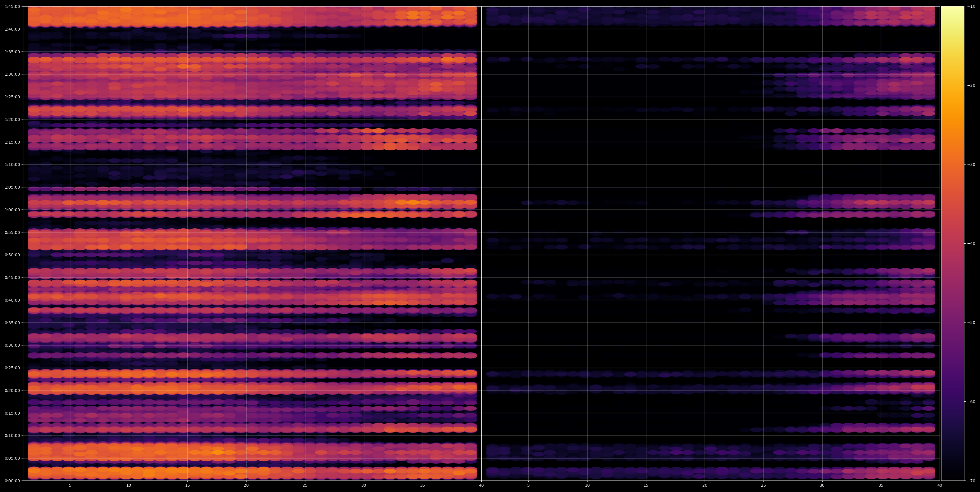Select the −60 colorbar value

pyautogui.click(x=971, y=402)
